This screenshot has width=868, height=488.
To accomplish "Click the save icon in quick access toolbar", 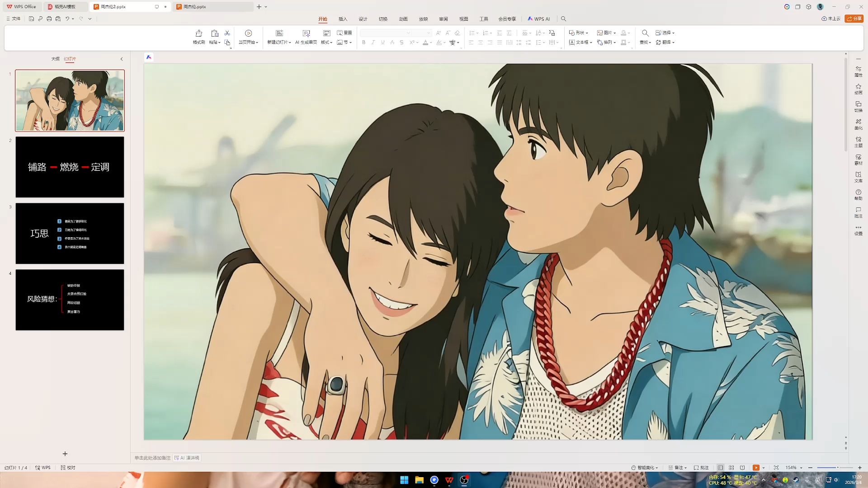I will (x=31, y=19).
